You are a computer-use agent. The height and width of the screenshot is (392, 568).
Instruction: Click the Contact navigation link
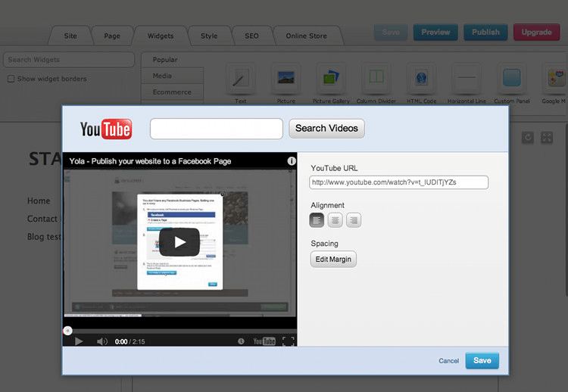coord(42,219)
